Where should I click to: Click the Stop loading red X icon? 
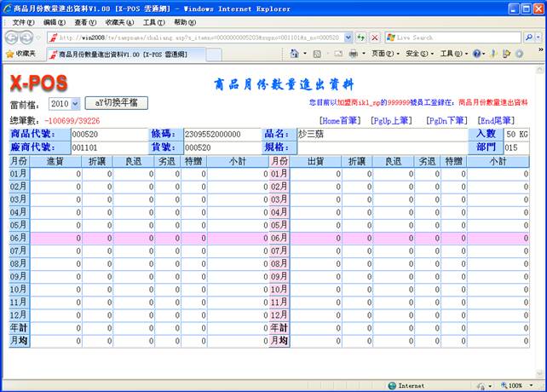[x=374, y=38]
